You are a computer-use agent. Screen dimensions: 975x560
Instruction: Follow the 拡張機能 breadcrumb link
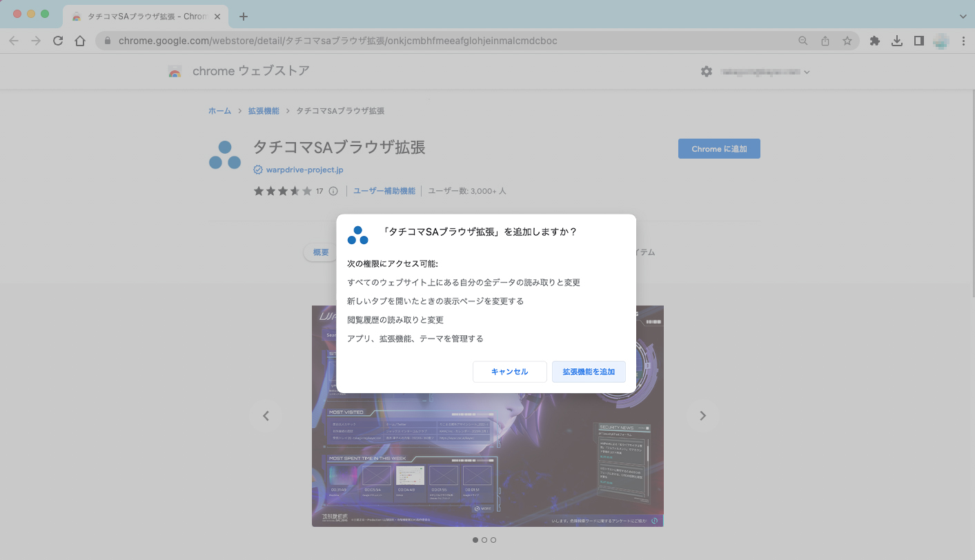point(264,111)
